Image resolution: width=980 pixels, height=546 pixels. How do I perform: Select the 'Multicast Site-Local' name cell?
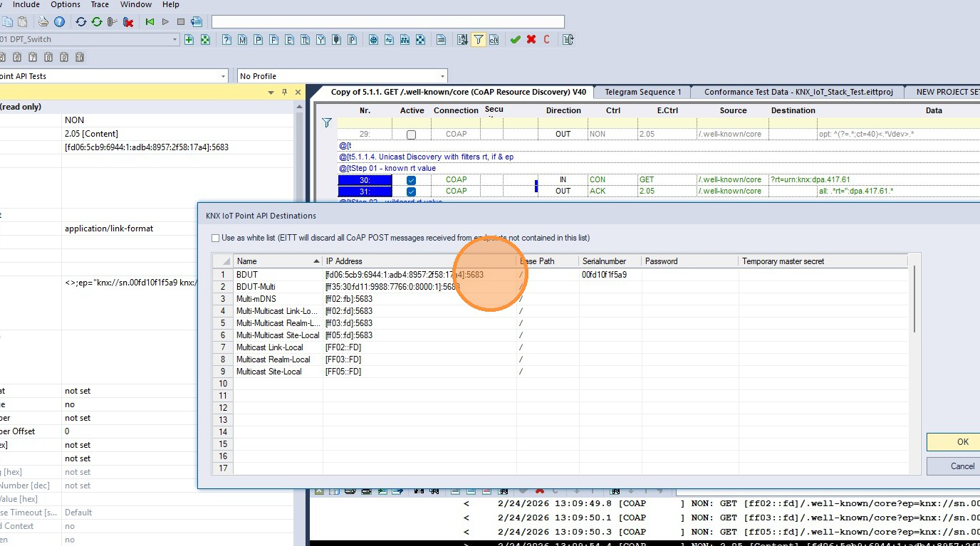click(x=278, y=372)
